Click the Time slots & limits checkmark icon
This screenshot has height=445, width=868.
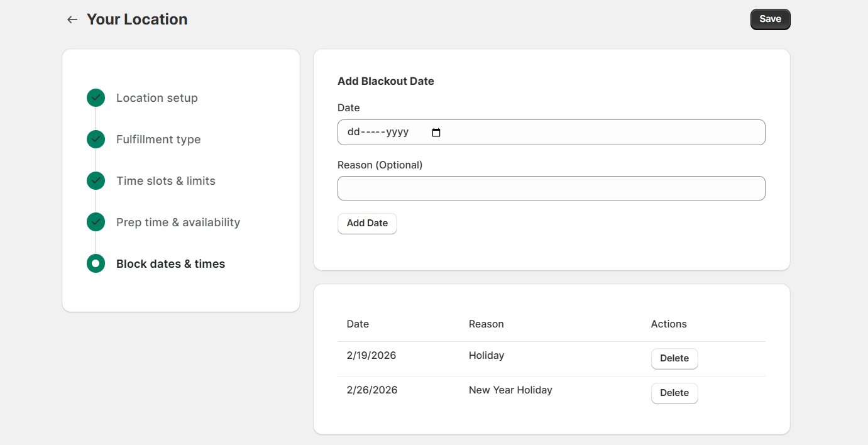pyautogui.click(x=96, y=181)
